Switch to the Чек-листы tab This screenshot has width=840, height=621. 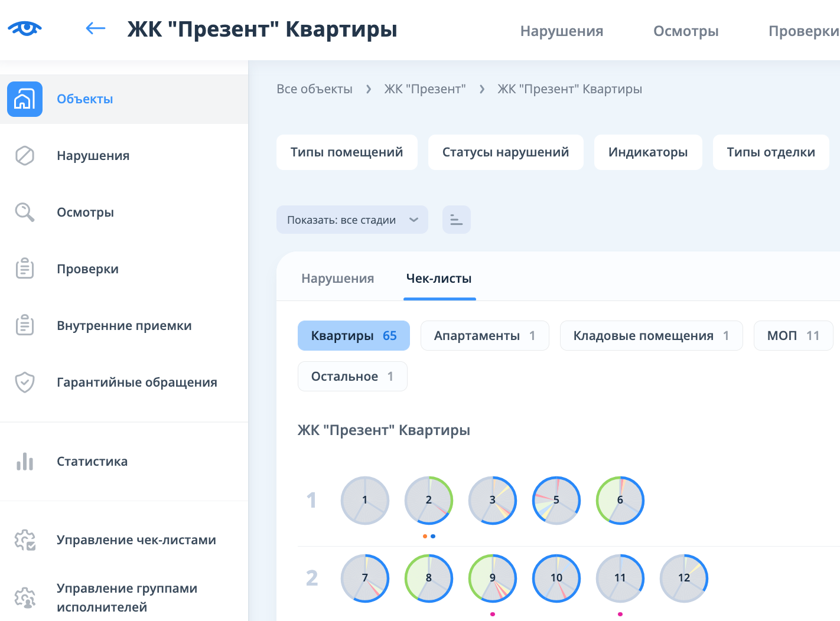click(439, 279)
